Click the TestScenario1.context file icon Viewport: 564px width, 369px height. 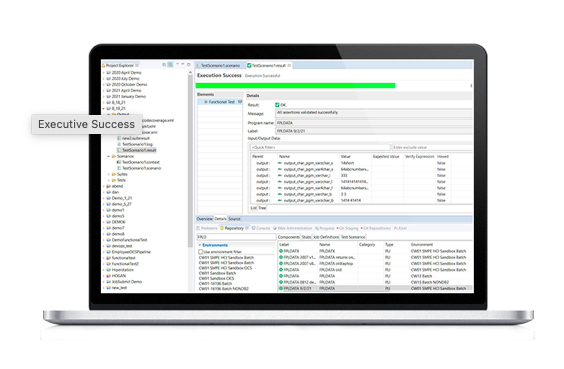pos(119,162)
